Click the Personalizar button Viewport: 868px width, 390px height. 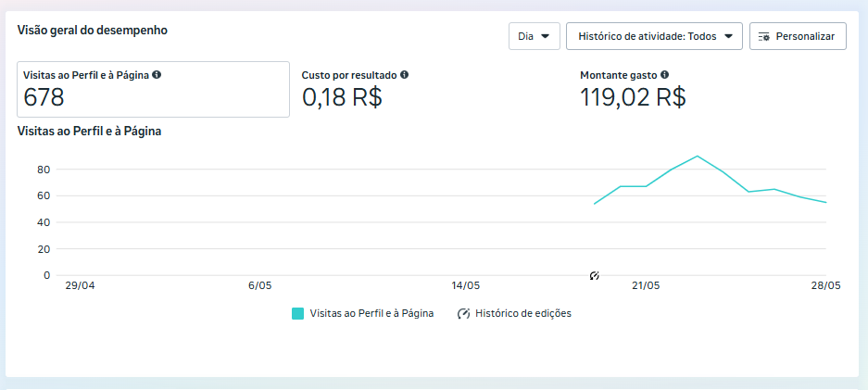pyautogui.click(x=798, y=36)
